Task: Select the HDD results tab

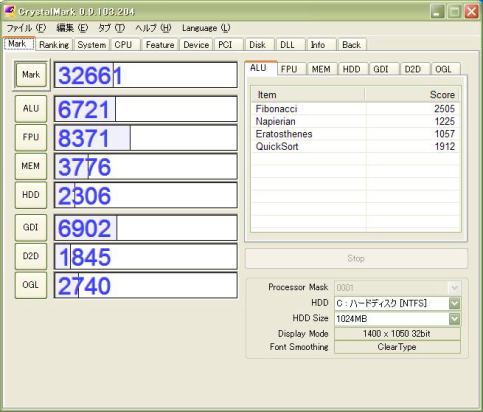Action: coord(353,69)
